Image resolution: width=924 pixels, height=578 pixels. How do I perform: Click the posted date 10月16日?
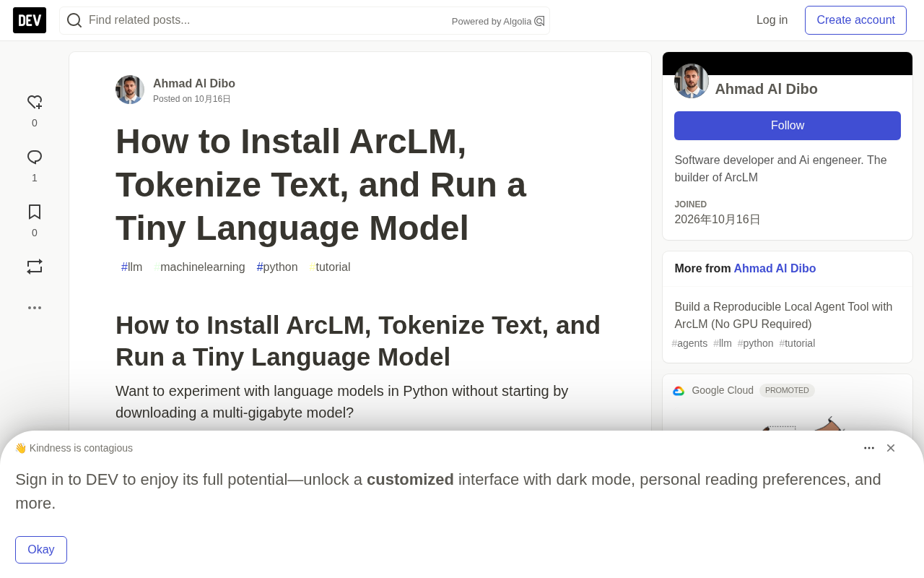212,99
